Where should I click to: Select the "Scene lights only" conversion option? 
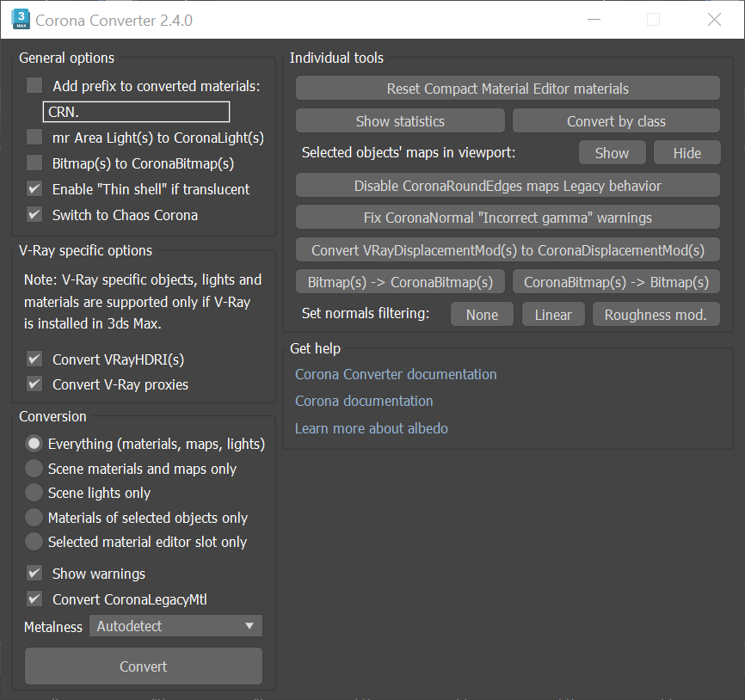(x=32, y=492)
